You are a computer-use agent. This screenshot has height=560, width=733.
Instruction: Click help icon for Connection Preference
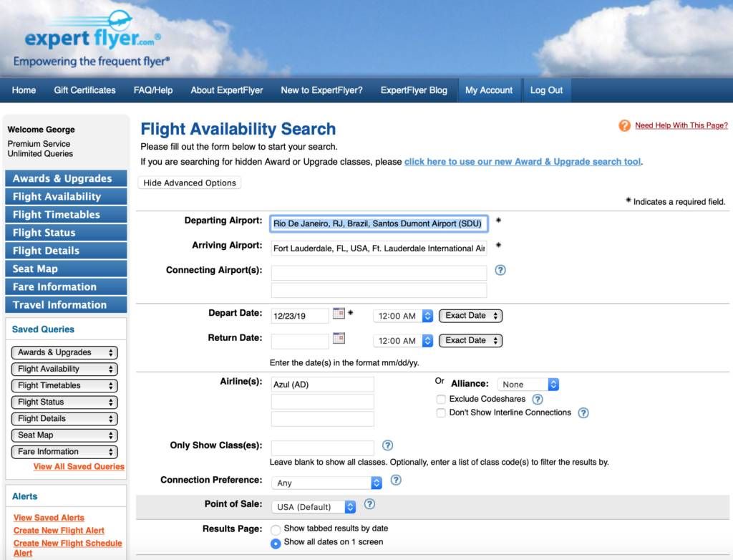click(396, 480)
